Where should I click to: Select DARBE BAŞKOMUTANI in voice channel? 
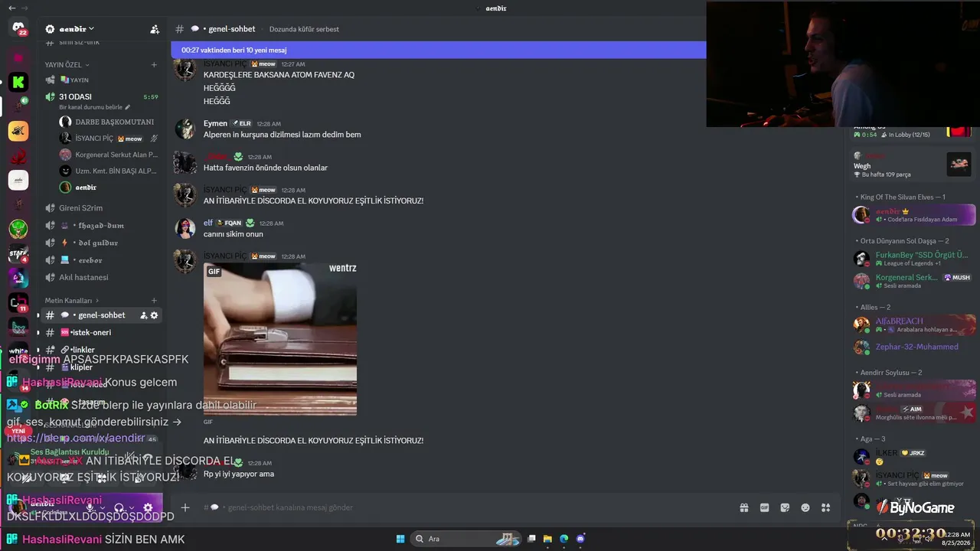(107, 122)
